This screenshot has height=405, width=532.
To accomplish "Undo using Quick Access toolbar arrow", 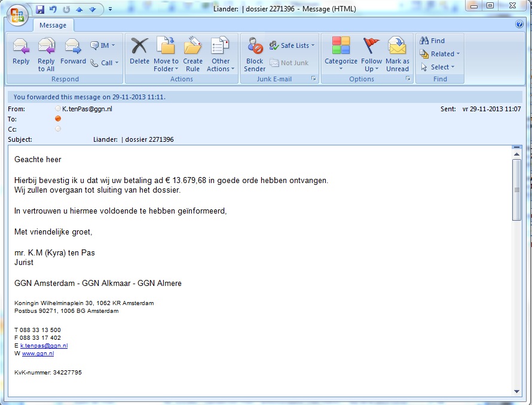I will 53,9.
